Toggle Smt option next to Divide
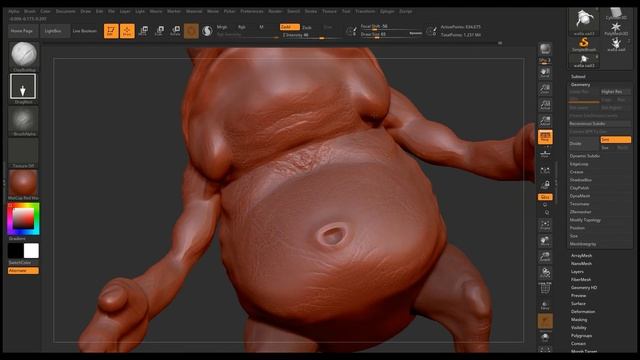The width and height of the screenshot is (640, 360). tap(615, 140)
